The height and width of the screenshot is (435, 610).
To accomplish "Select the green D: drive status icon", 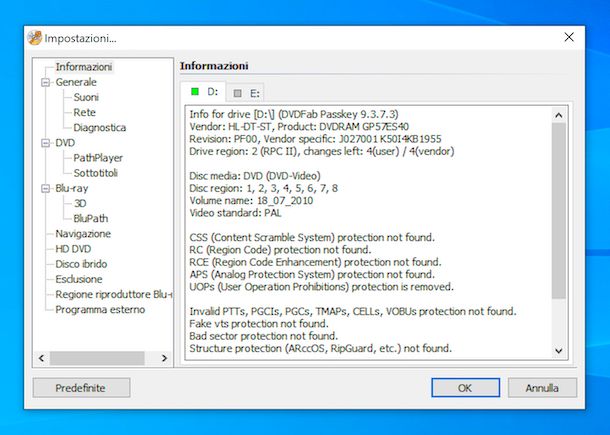I will 195,91.
